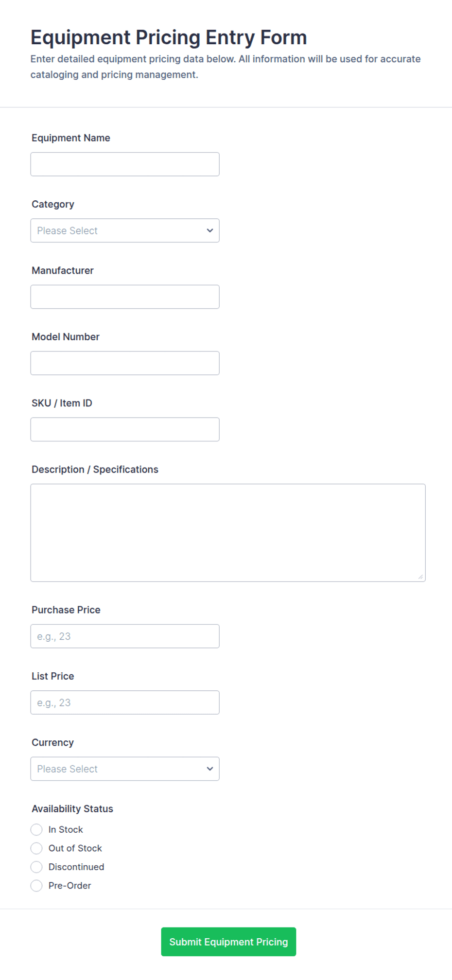Click inside the Description / Specifications textarea
This screenshot has height=980, width=452.
point(228,533)
